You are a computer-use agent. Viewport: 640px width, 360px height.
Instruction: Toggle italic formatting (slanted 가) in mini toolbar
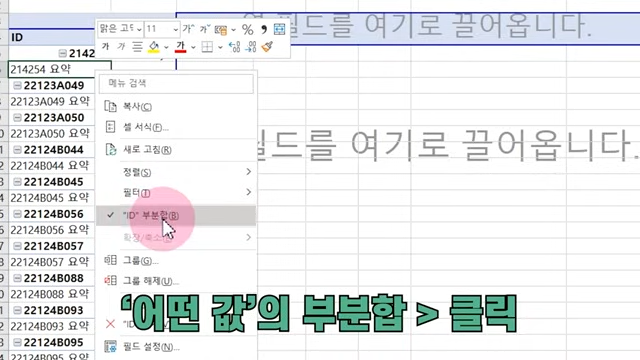click(x=121, y=47)
